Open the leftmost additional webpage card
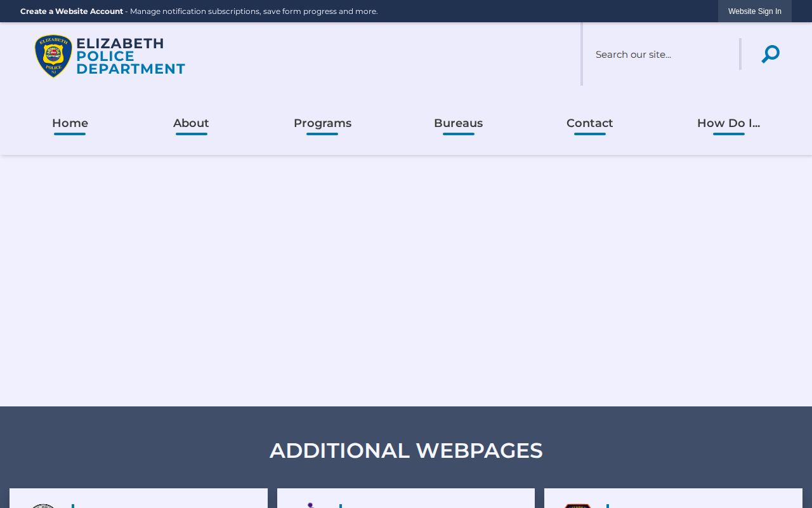Viewport: 812px width, 508px height. pyautogui.click(x=138, y=498)
